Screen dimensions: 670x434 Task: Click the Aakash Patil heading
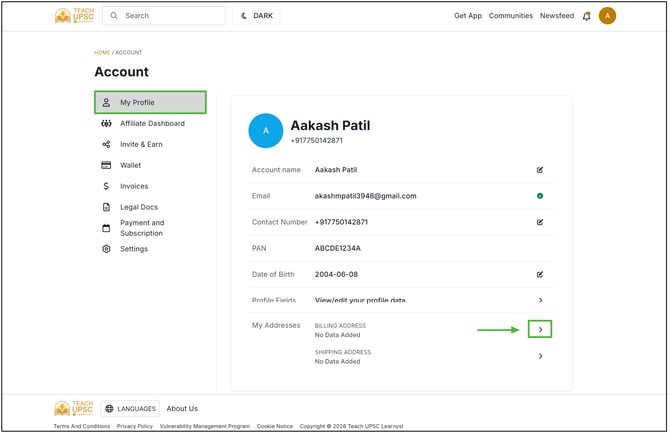(x=332, y=126)
